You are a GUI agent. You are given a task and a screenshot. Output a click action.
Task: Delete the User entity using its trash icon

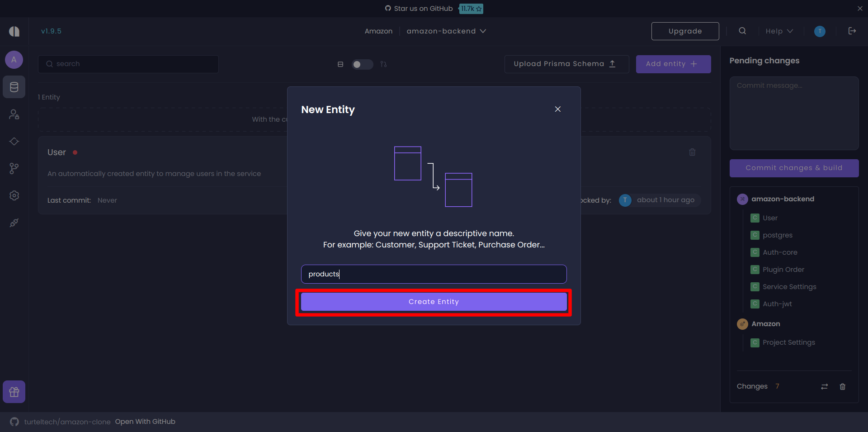pos(692,152)
